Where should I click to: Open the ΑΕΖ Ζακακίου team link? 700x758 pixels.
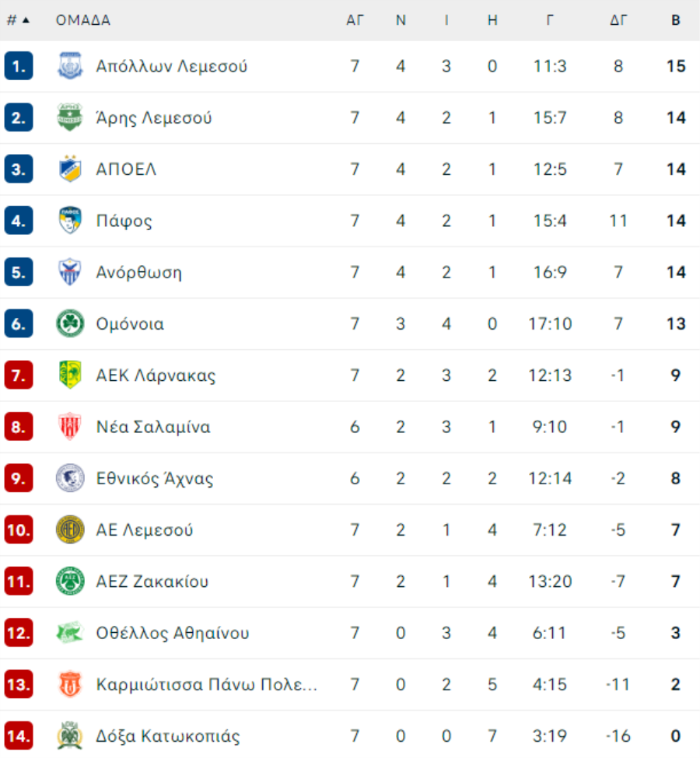152,581
